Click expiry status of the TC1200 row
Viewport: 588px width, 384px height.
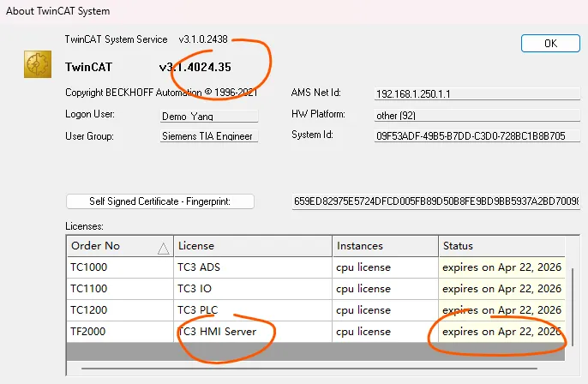501,310
